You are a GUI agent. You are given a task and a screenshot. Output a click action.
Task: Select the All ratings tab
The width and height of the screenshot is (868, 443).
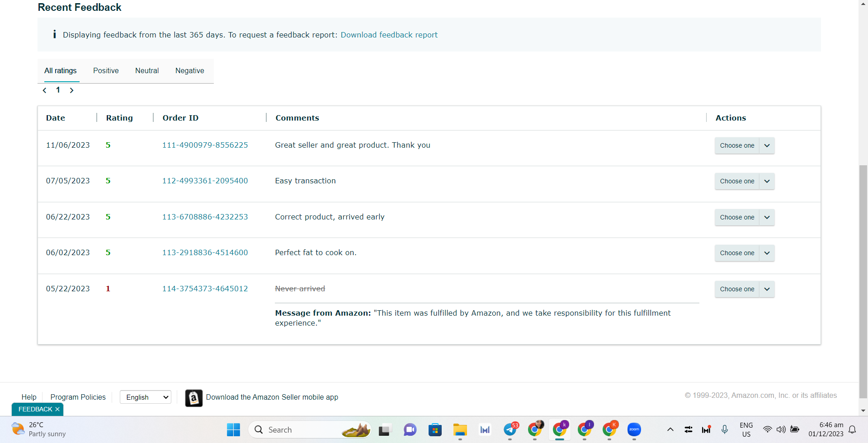tap(61, 70)
